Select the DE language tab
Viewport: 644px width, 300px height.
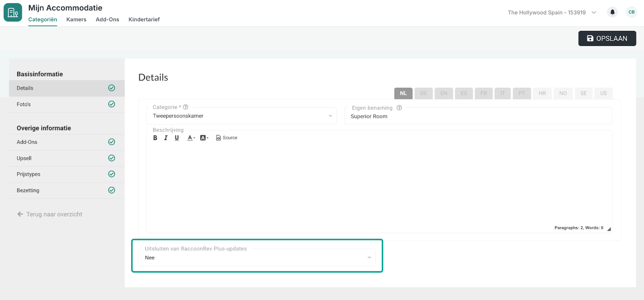click(x=424, y=93)
